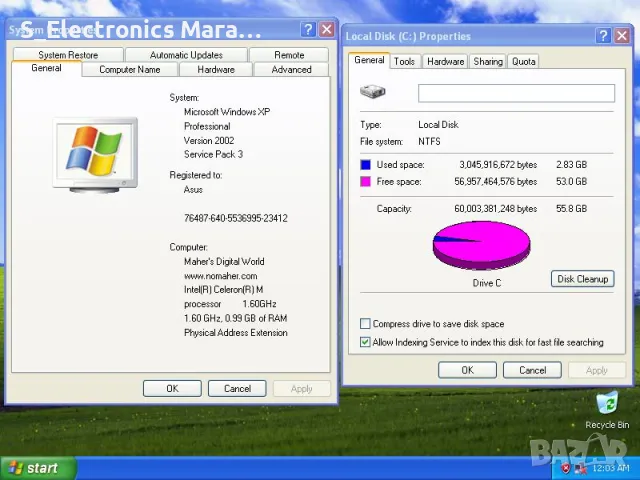Screen dimensions: 640x480
Task: Click the drive volume label text field
Action: (x=516, y=93)
